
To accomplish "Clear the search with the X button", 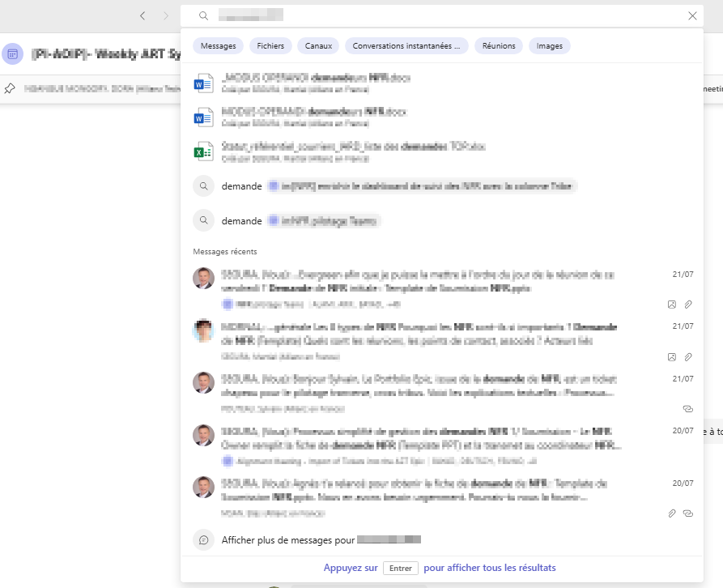I will pos(692,15).
